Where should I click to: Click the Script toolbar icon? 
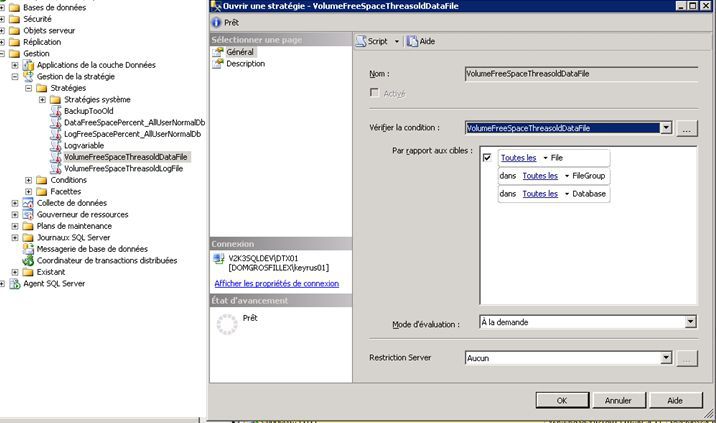pyautogui.click(x=361, y=41)
